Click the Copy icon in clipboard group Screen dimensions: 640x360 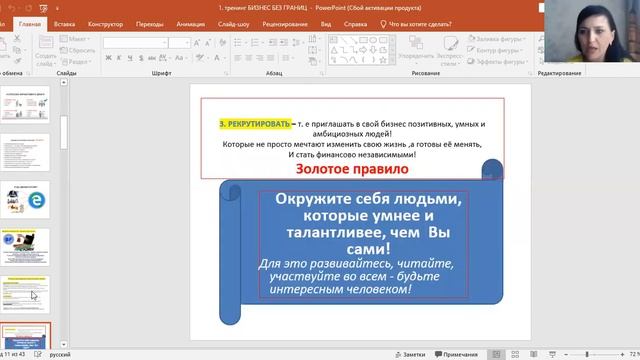point(17,50)
